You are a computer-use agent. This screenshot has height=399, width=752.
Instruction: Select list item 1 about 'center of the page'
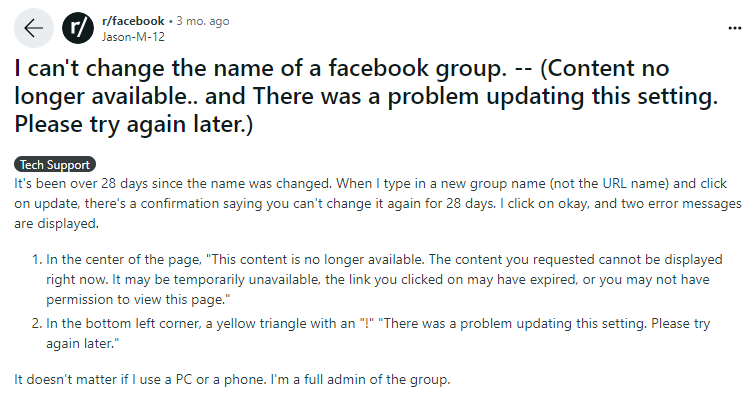(376, 280)
